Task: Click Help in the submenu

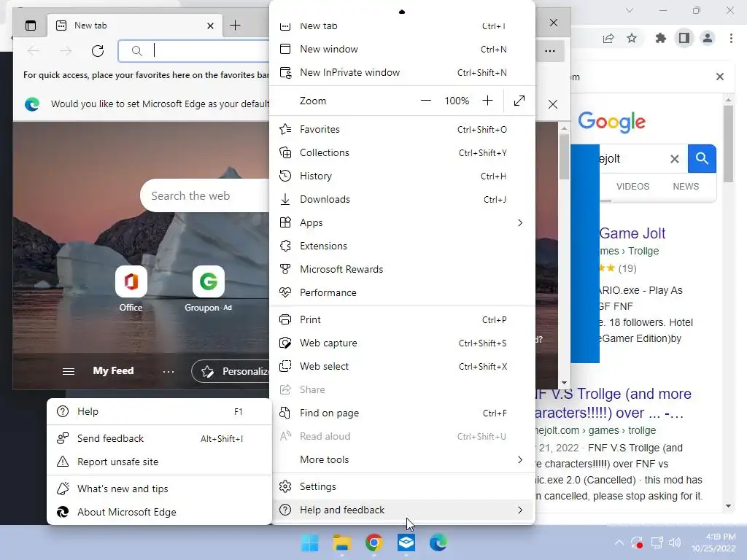Action: point(159,411)
